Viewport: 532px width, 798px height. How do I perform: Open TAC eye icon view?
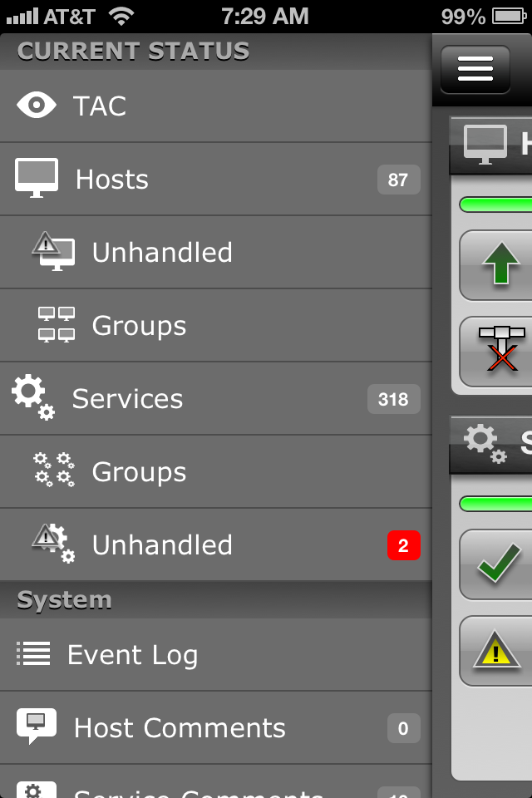pyautogui.click(x=36, y=106)
